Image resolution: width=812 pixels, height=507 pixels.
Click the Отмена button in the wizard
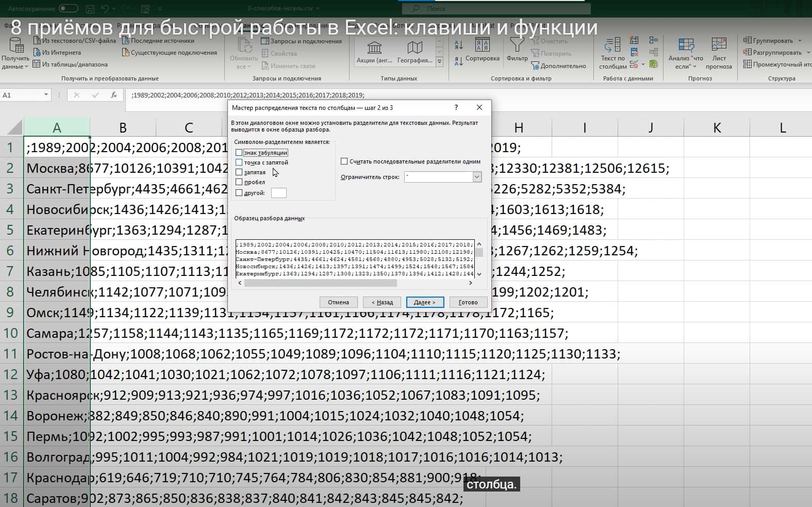tap(338, 302)
